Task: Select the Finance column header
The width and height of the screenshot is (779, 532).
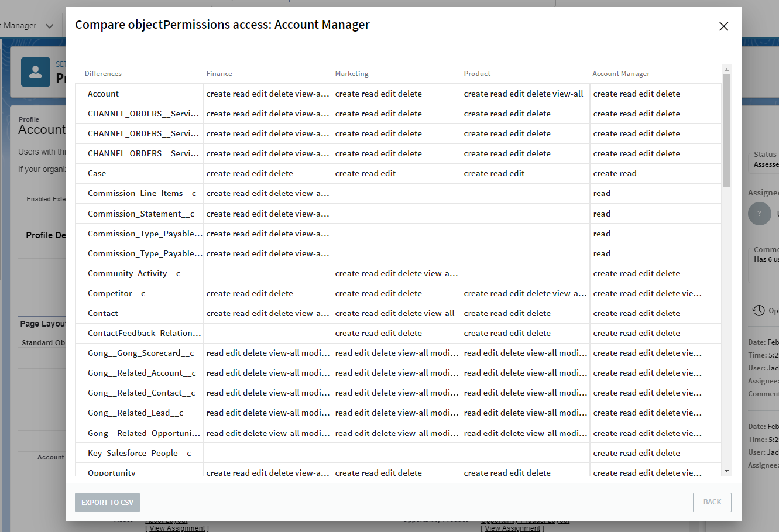Action: click(219, 73)
